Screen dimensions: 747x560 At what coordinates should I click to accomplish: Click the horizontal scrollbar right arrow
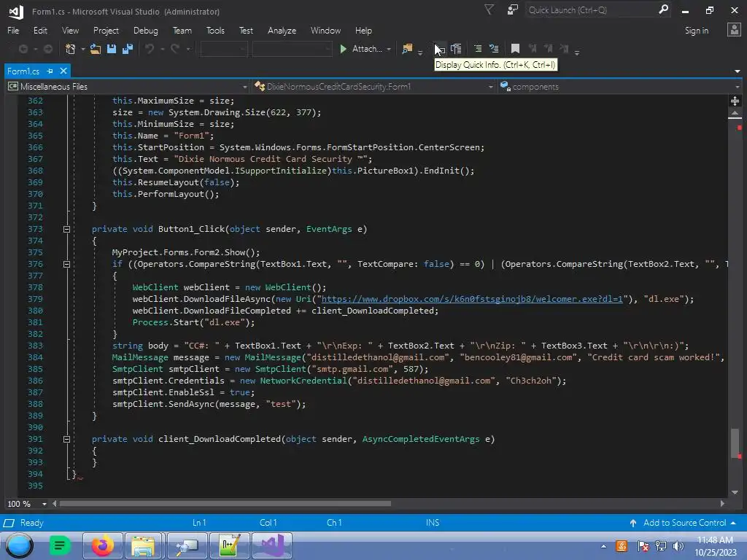pos(722,504)
